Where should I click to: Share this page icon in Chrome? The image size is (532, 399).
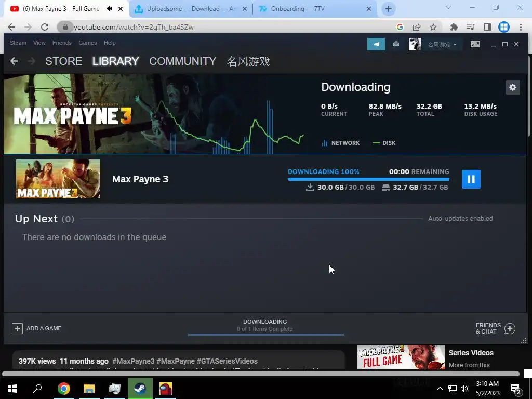[x=416, y=27]
